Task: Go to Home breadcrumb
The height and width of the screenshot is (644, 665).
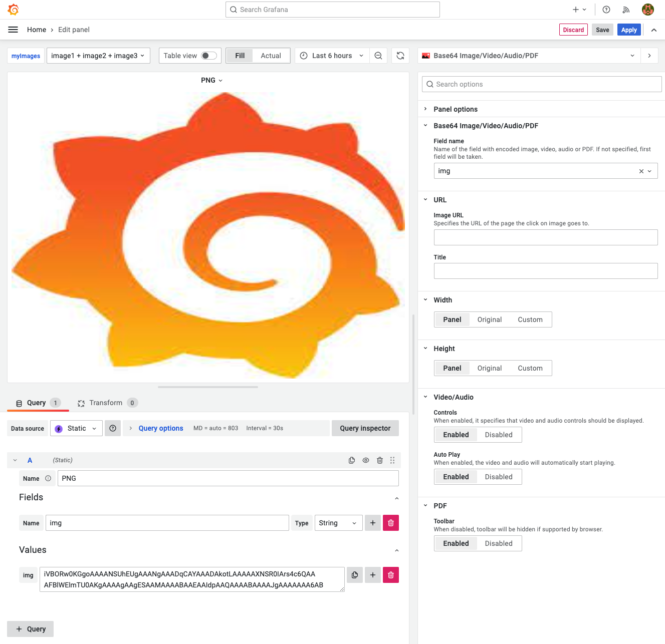Action: (x=37, y=30)
